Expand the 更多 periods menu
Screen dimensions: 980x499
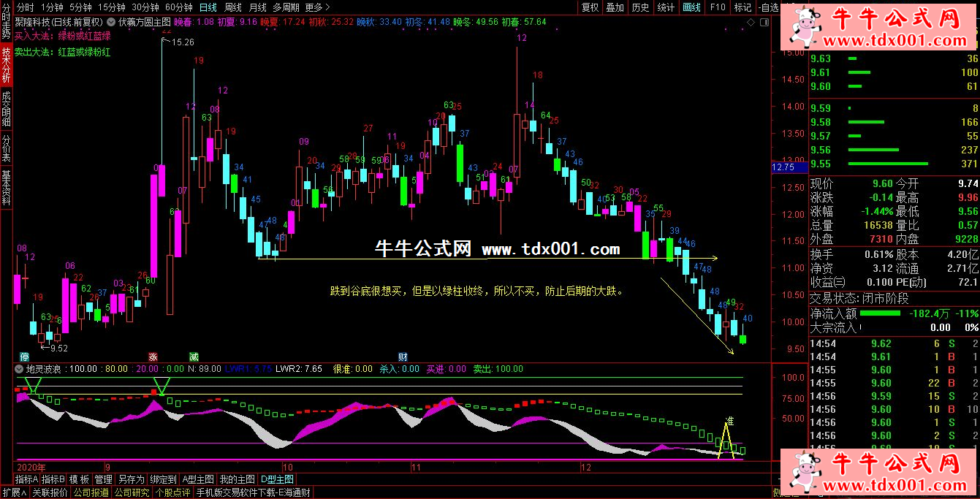(x=316, y=7)
